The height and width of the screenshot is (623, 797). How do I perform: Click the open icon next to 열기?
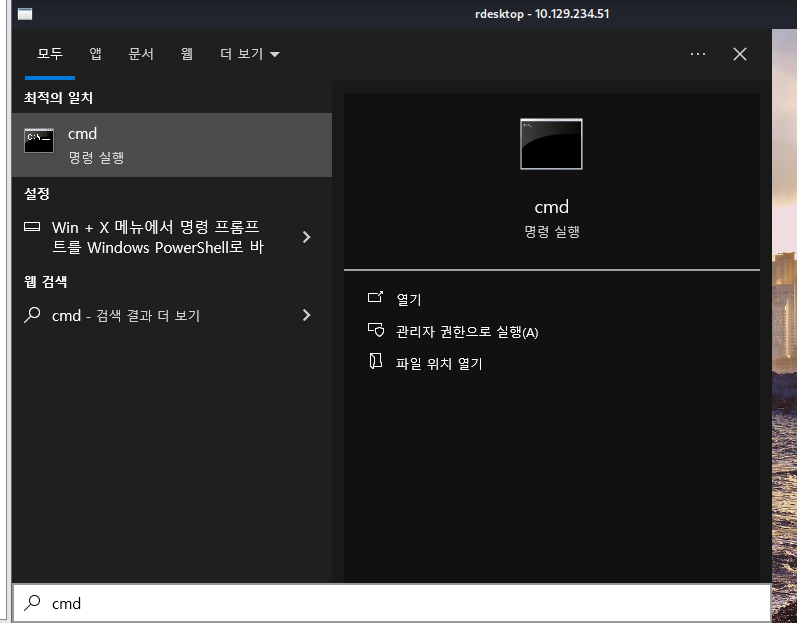pos(375,297)
